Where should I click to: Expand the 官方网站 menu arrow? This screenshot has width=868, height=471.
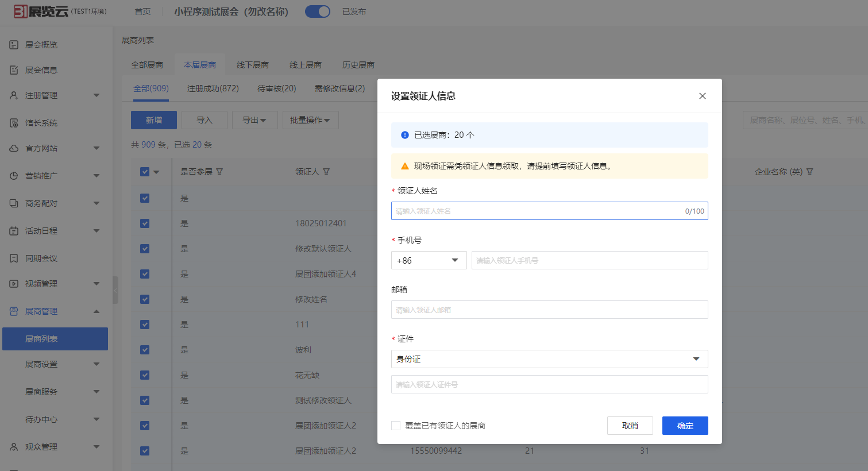[x=97, y=148]
